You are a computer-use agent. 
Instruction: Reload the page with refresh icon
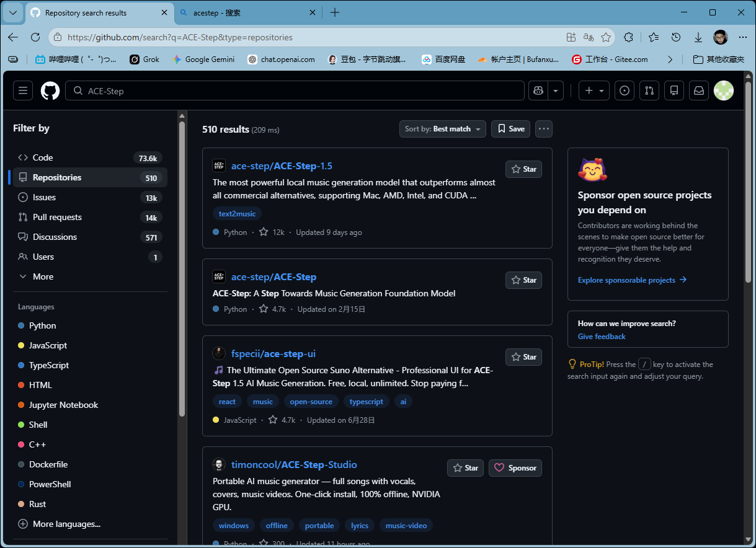click(35, 37)
